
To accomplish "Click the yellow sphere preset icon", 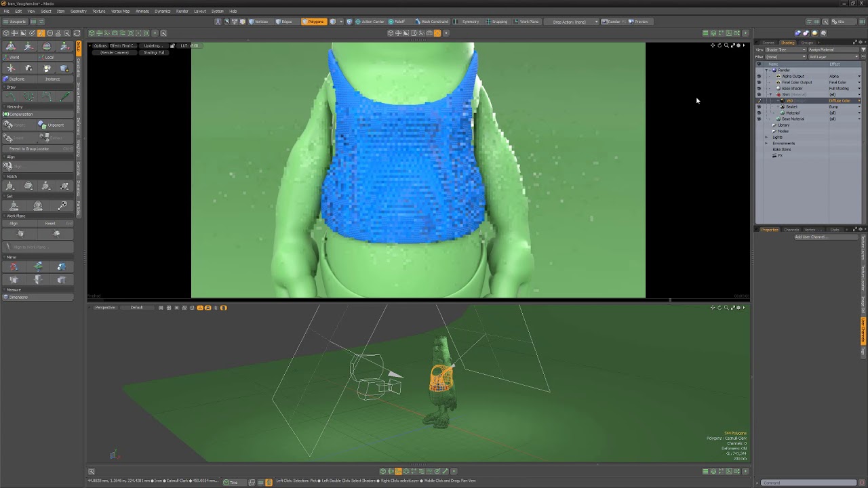I will (814, 33).
